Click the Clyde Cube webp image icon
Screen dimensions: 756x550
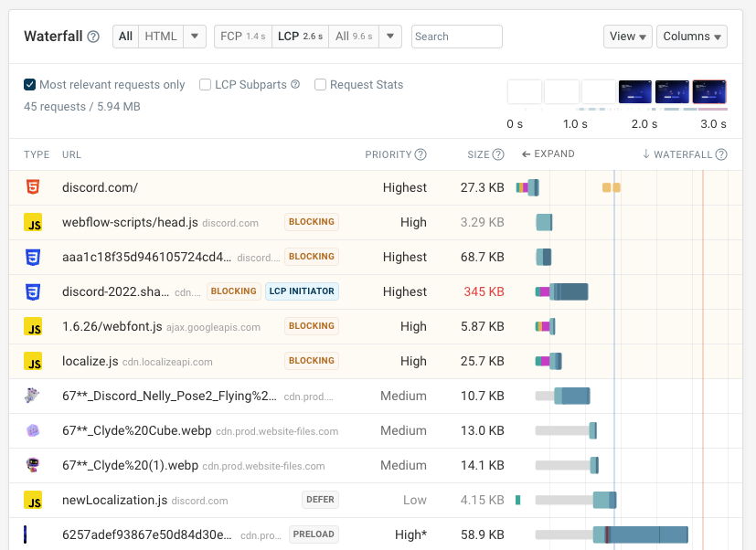(34, 430)
